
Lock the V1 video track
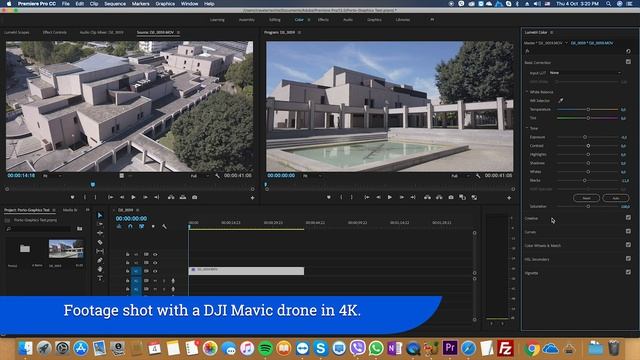(127, 271)
